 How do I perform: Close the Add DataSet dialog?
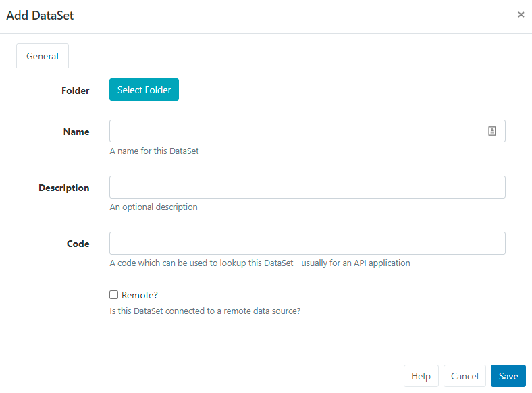point(521,14)
